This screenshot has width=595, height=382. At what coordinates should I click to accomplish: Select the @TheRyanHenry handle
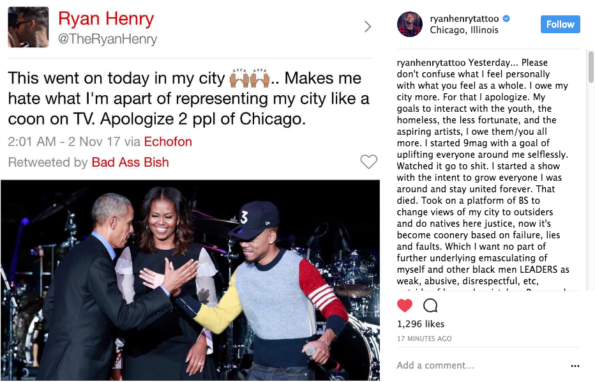tap(107, 39)
